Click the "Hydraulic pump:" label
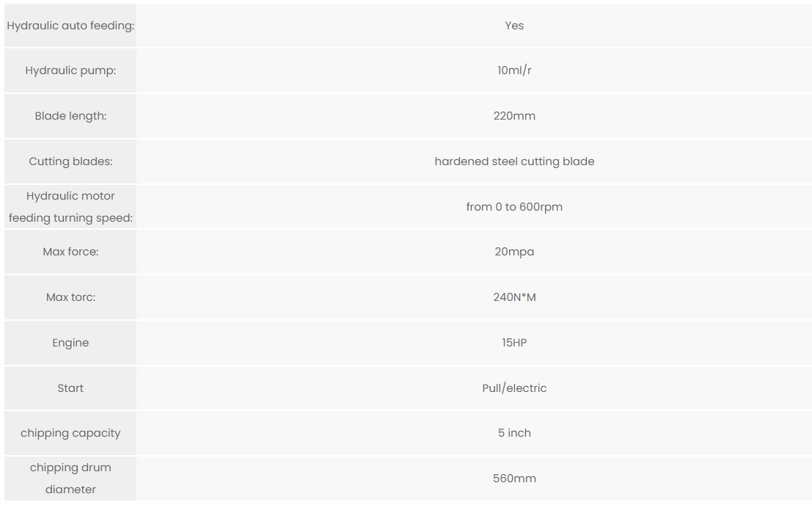Image resolution: width=812 pixels, height=505 pixels. (x=70, y=71)
